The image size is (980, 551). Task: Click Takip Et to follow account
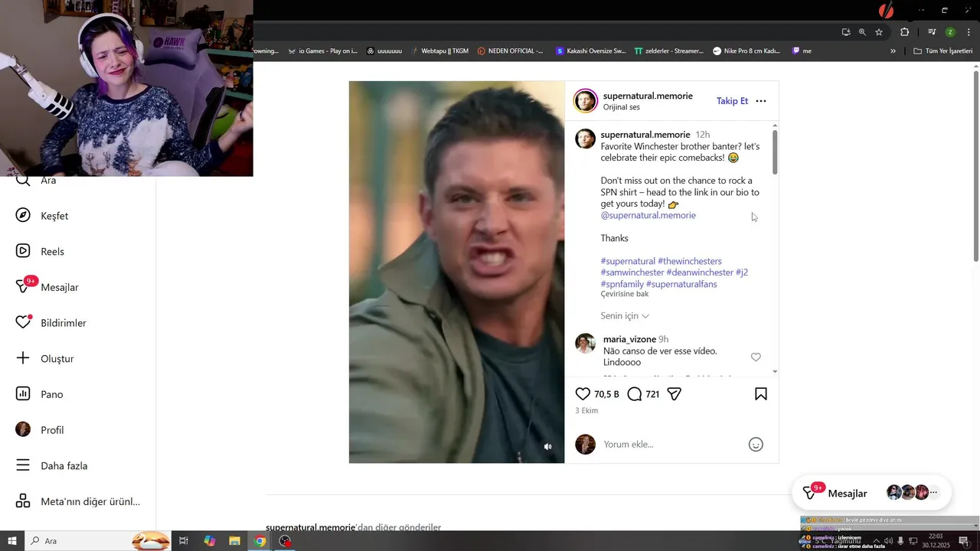pos(732,101)
